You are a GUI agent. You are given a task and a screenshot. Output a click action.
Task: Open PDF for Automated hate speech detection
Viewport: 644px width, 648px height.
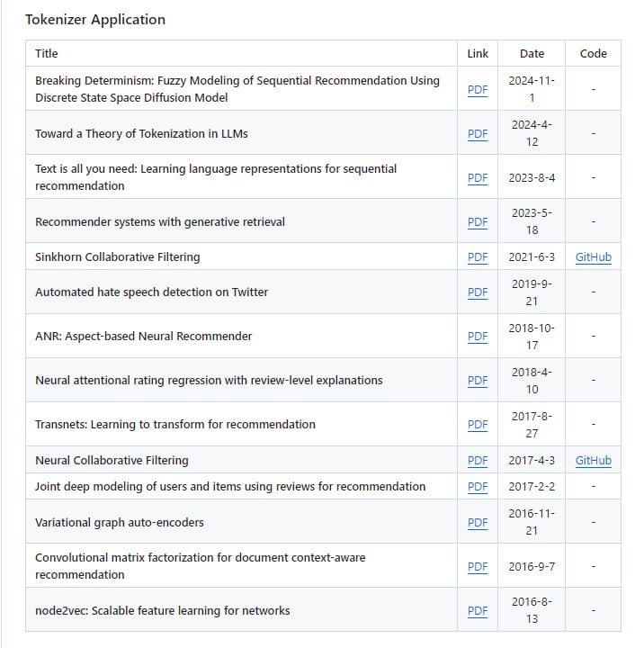[x=478, y=292]
